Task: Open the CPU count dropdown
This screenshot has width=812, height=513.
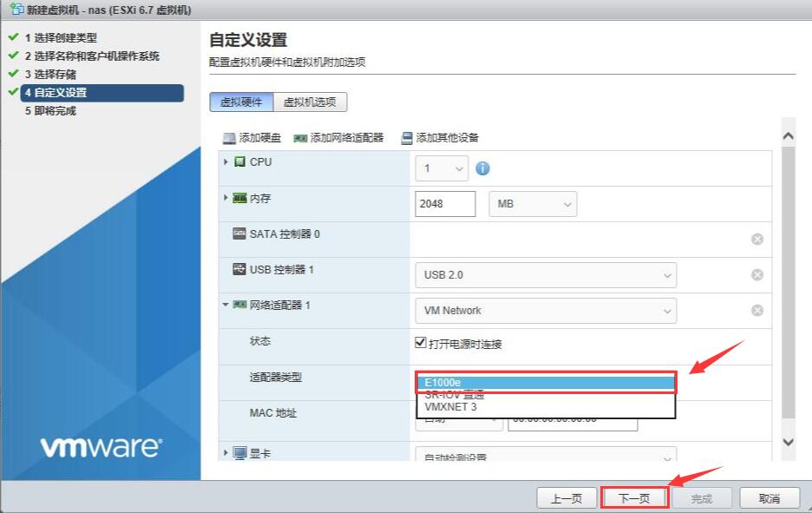Action: (x=442, y=168)
